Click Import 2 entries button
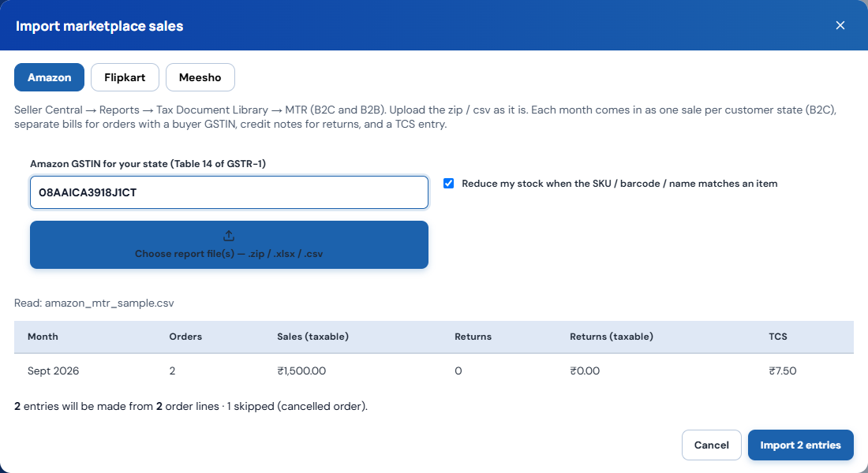Image resolution: width=868 pixels, height=473 pixels. pyautogui.click(x=800, y=445)
